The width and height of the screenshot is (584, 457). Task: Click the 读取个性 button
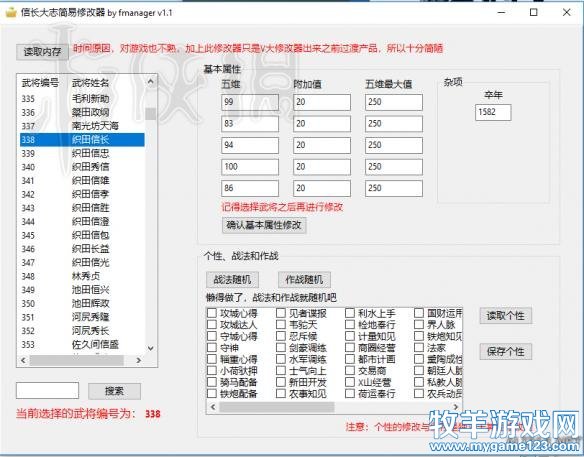[x=505, y=316]
